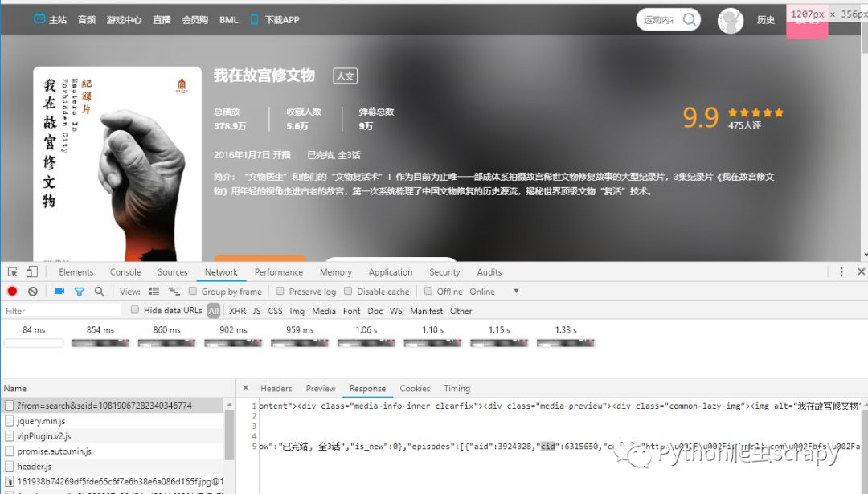Select the ?from=search&seid request row
Screen dimensions: 868x494
click(113, 406)
